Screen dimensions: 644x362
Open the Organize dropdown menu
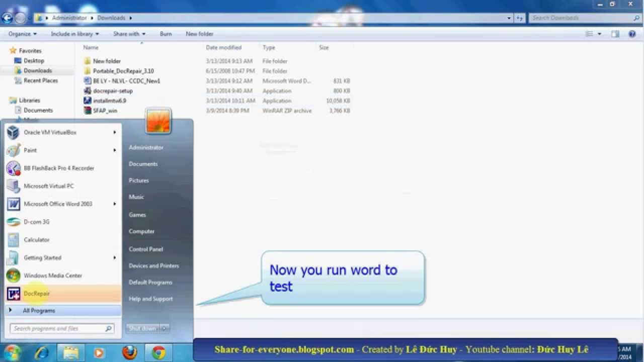23,34
